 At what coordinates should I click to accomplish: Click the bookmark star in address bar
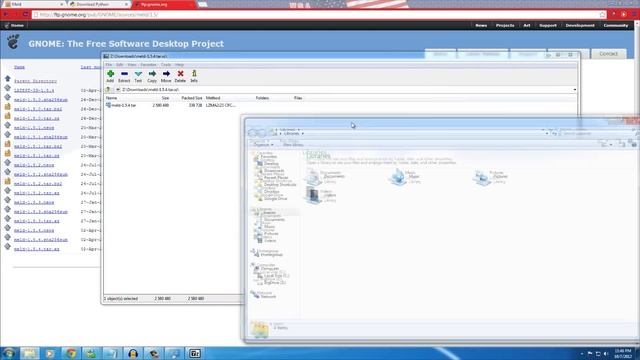coord(602,15)
